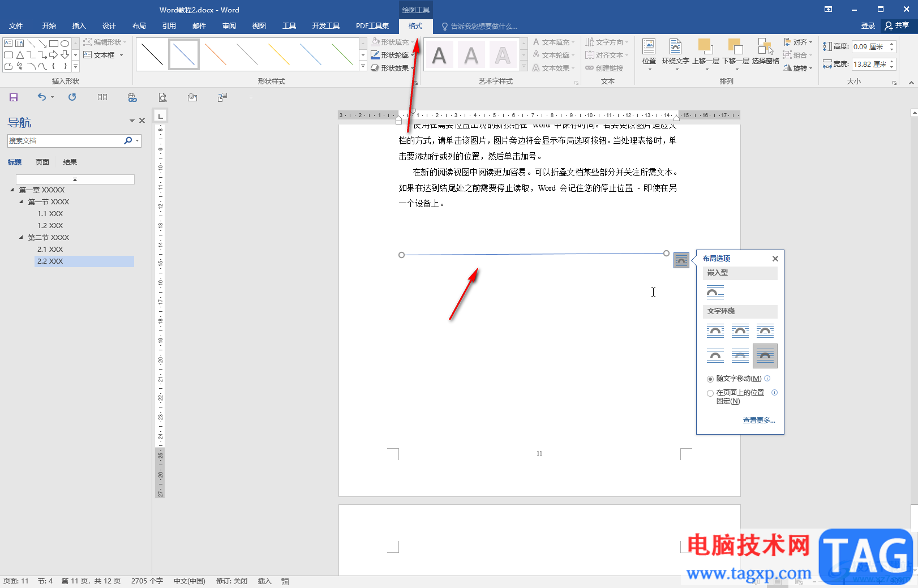Select the black line shape style
Screen dimensions: 918x588
[x=152, y=54]
